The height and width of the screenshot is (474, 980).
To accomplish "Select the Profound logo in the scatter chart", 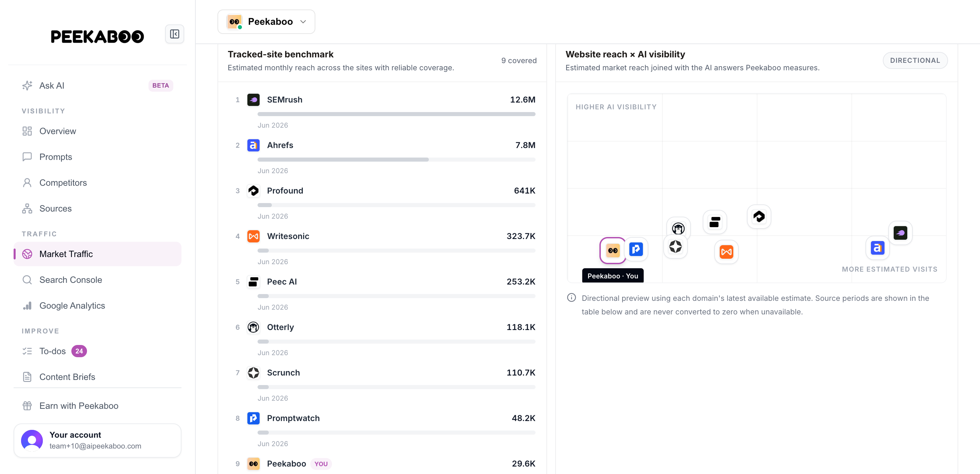I will pos(759,217).
